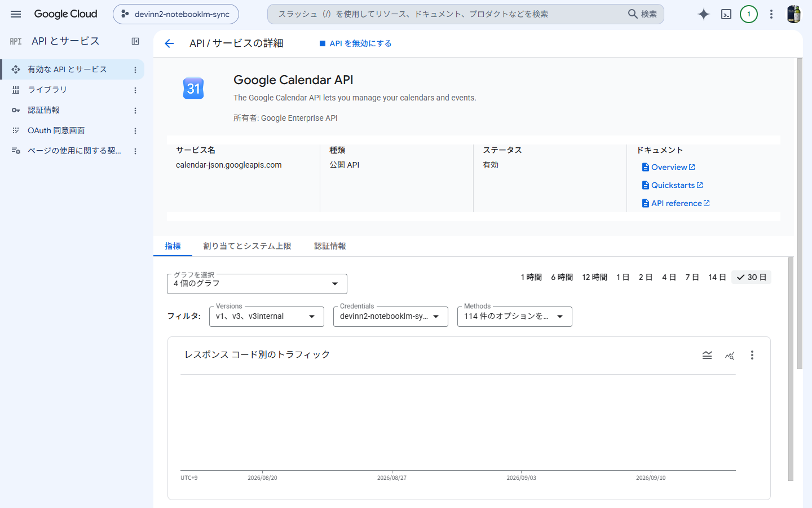Click the Google Calendar API logo
Viewport: 812px width, 508px height.
click(x=193, y=88)
